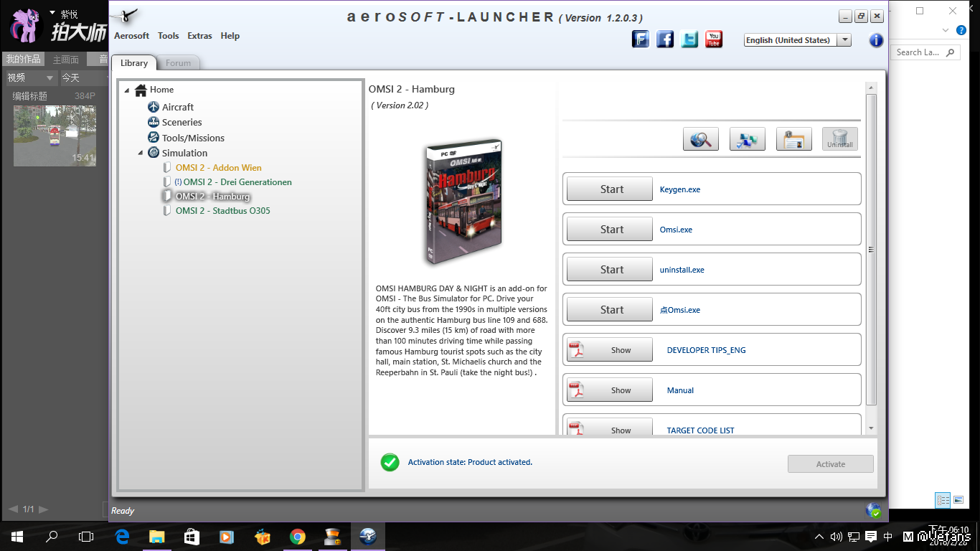This screenshot has width=980, height=551.
Task: Click the Aerosoft plane logo
Action: [x=126, y=17]
